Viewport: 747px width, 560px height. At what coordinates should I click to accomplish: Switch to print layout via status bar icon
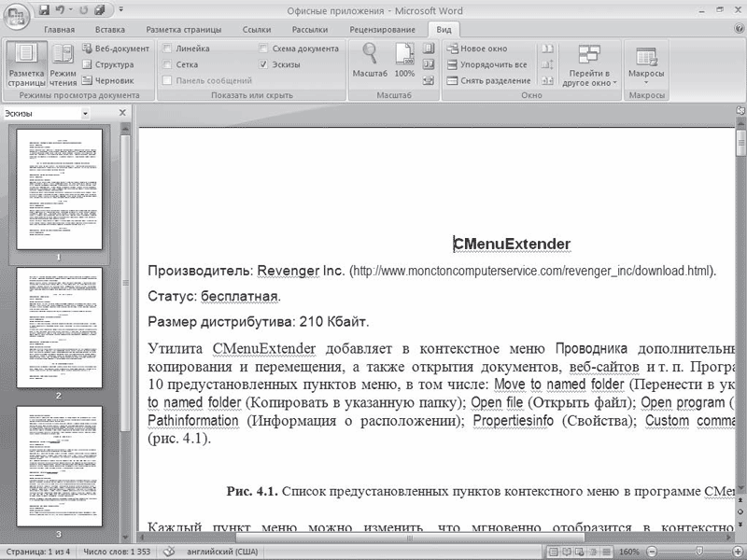tap(554, 552)
